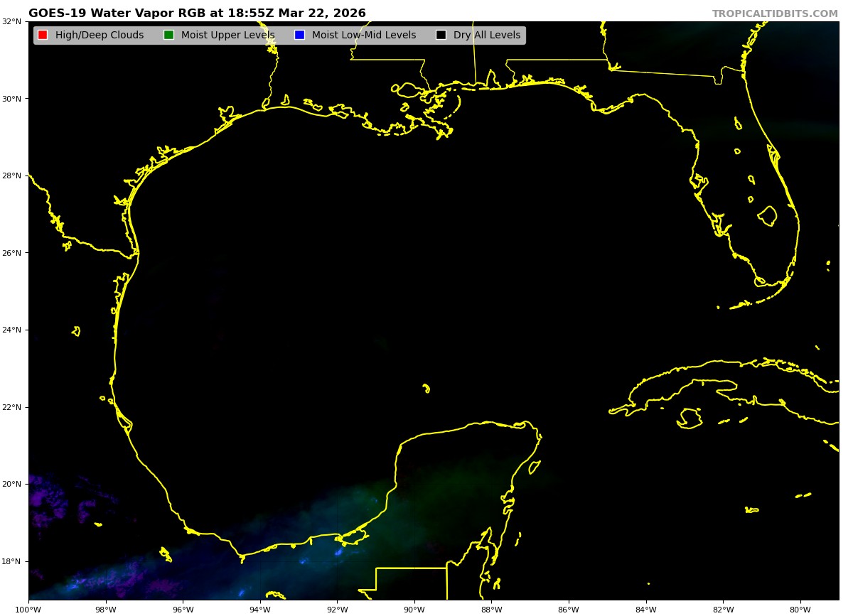Image resolution: width=853 pixels, height=616 pixels.
Task: Click the 100°W longitude axis label
Action: [x=28, y=609]
